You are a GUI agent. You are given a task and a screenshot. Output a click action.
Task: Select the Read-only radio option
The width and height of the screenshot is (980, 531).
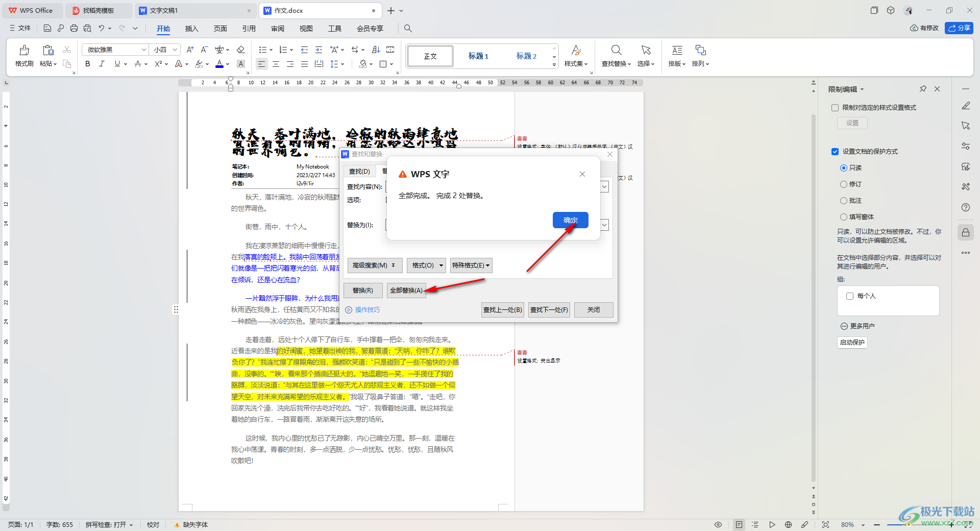click(x=843, y=168)
